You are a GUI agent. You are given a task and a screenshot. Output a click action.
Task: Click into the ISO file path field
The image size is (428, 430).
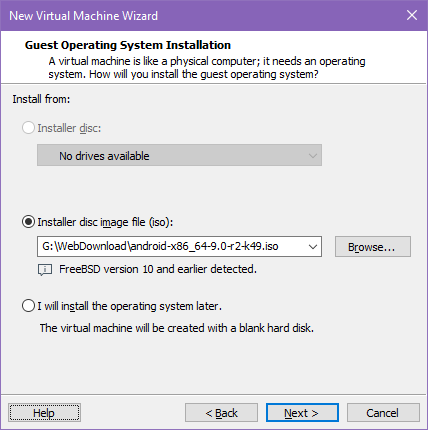172,247
